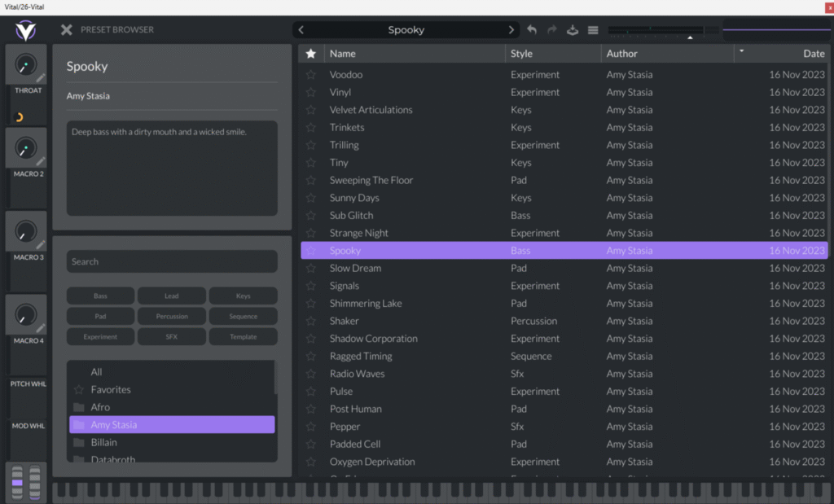Filter presets by Template style
Image resolution: width=834 pixels, height=504 pixels.
[243, 336]
